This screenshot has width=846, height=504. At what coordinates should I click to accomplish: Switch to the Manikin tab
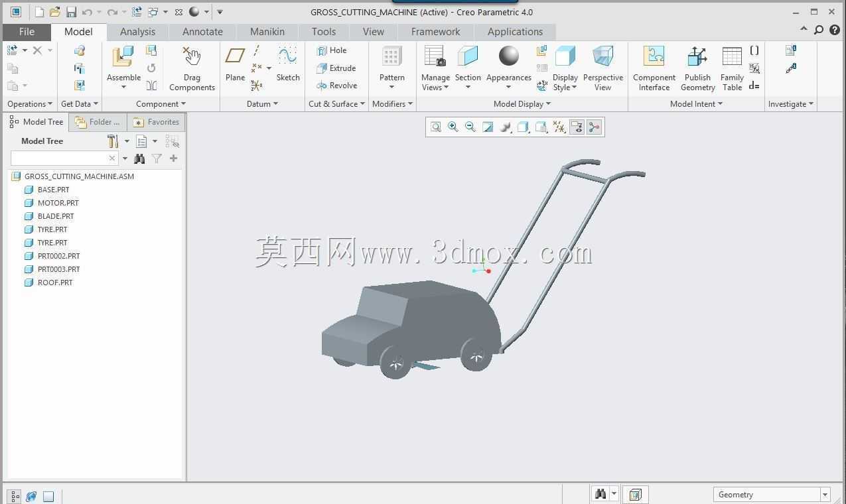pos(267,32)
